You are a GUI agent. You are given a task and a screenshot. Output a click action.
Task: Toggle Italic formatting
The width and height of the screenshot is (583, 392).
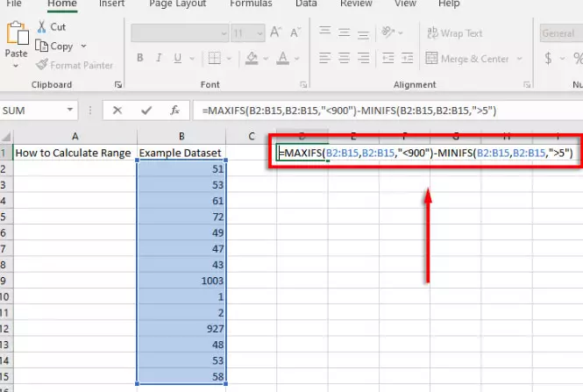tap(159, 58)
